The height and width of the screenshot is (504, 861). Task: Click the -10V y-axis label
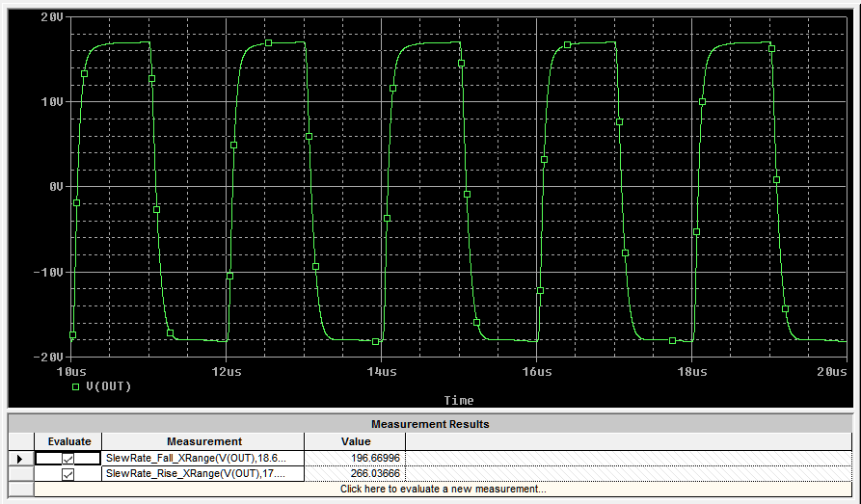point(48,273)
